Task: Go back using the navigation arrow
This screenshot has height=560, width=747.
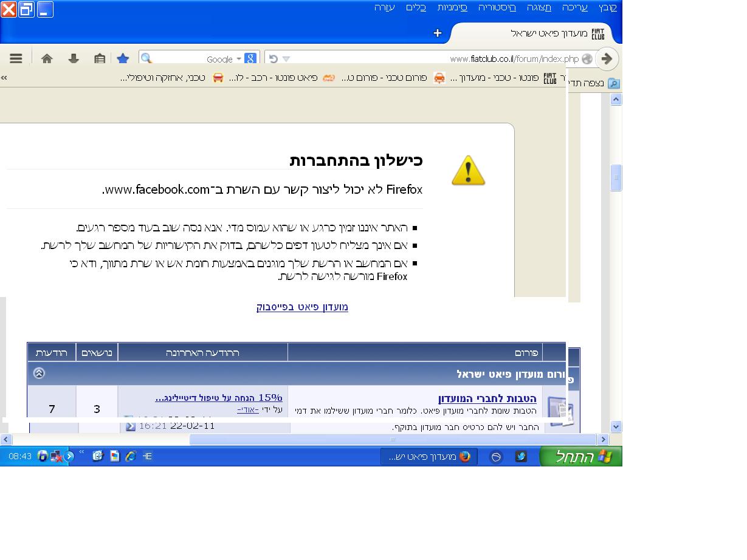Action: pos(606,59)
